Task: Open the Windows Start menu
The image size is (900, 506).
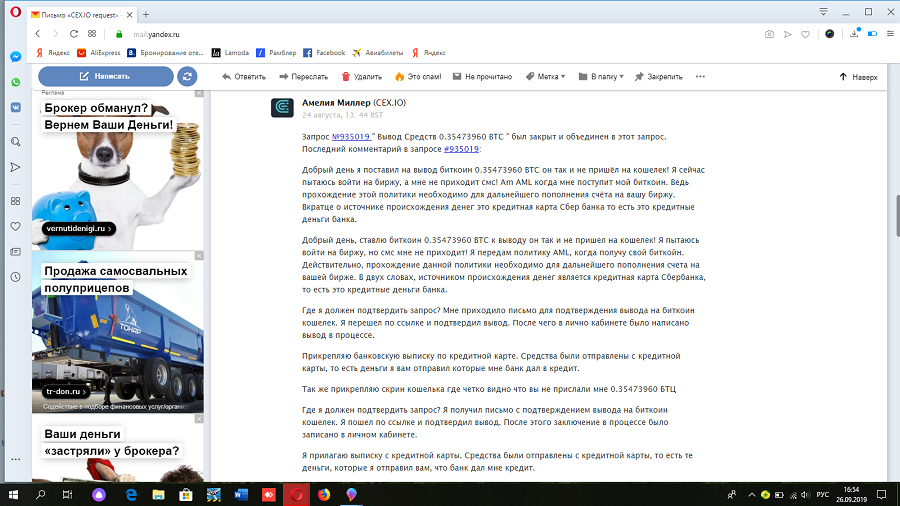Action: click(13, 495)
